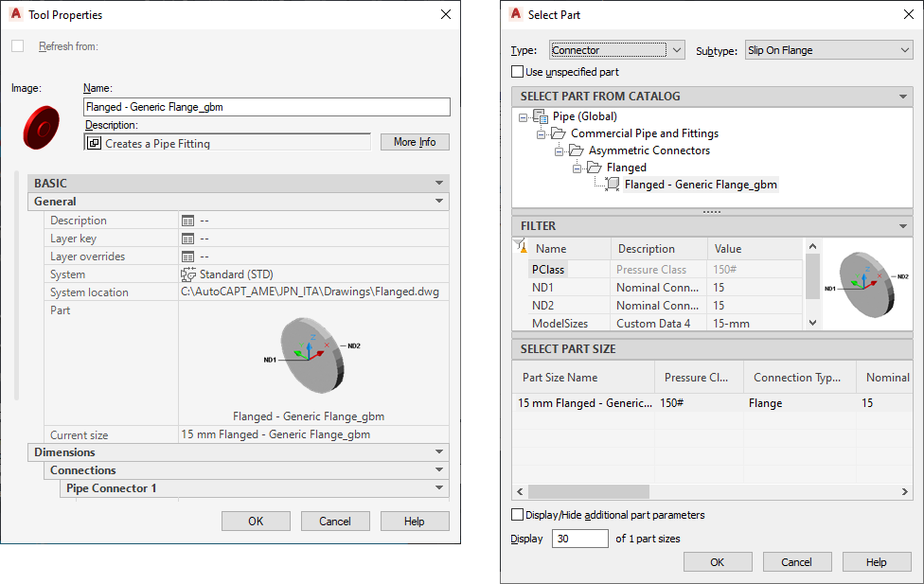Screen dimensions: 924x584
Task: Click the Layer key row worksheet icon
Action: [x=187, y=239]
